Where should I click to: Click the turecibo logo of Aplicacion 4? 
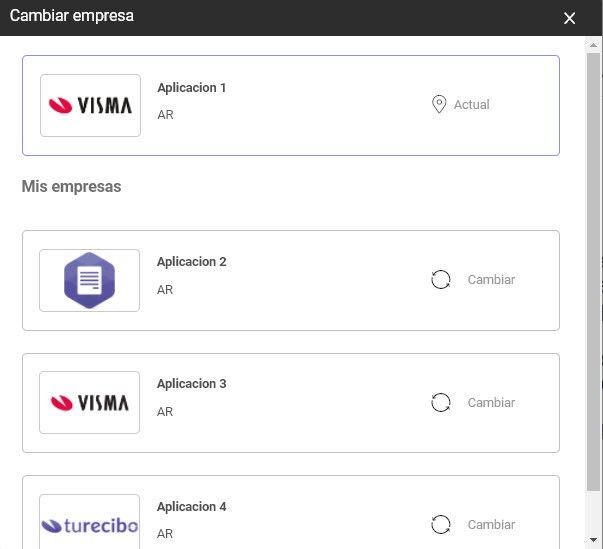(x=90, y=525)
